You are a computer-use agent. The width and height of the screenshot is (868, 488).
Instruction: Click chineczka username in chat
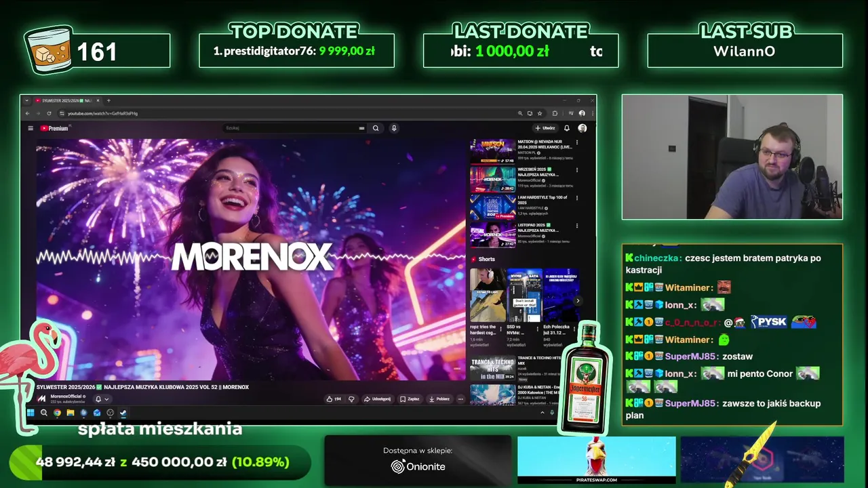click(657, 258)
